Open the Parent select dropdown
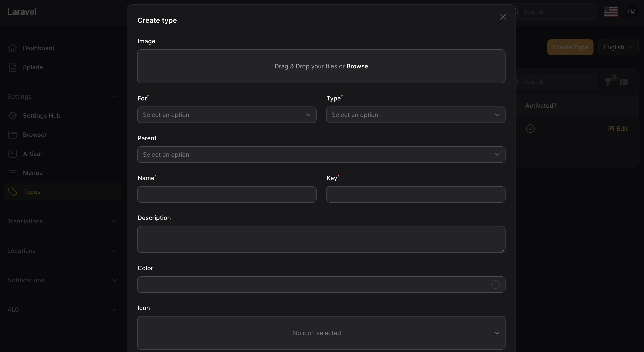This screenshot has width=644, height=352. coord(321,154)
